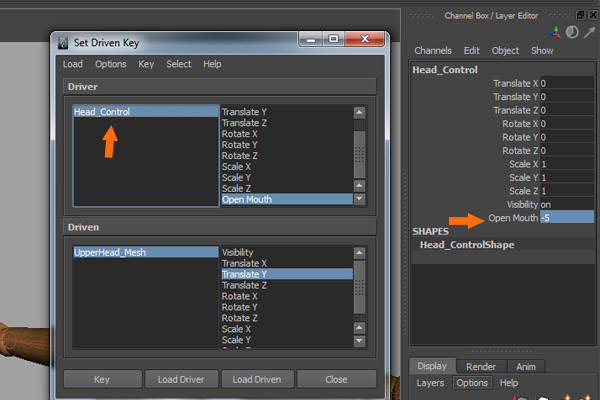Click driven list top up-arrow button

pos(359,253)
